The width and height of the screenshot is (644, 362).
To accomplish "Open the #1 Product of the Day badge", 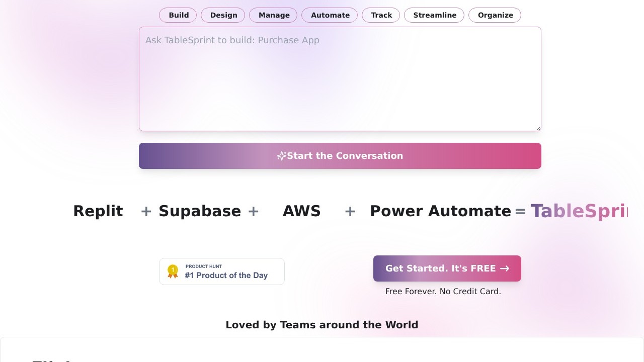I will (x=226, y=271).
